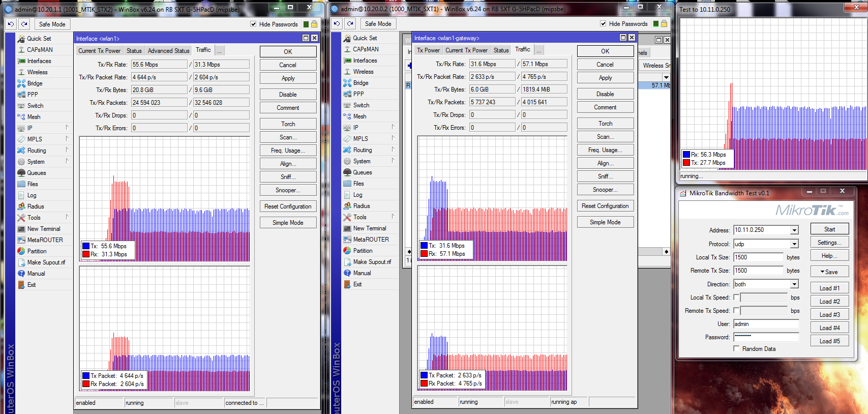Screen dimensions: 868x414
Task: Switch to Status tab in wlan1 window
Action: click(134, 51)
